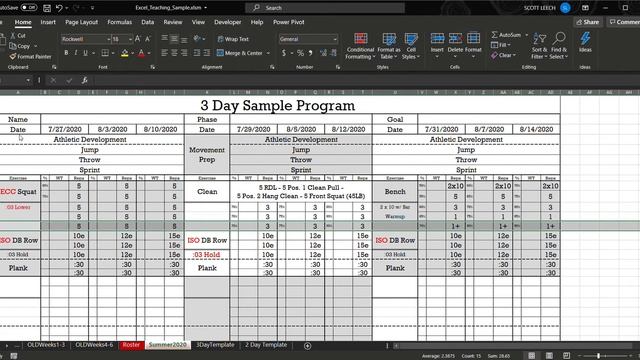Click the search box in title bar
This screenshot has width=640, height=360.
(x=325, y=8)
